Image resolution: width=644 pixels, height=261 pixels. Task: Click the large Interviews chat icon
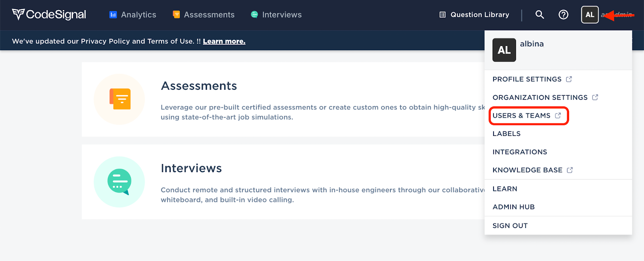(x=120, y=182)
